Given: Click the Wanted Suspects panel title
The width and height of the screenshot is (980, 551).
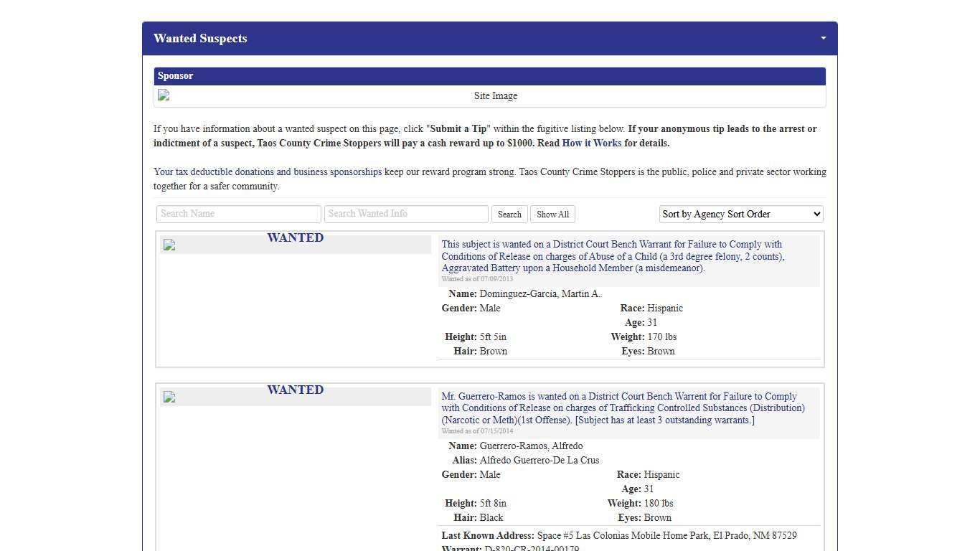Looking at the screenshot, I should pos(200,39).
